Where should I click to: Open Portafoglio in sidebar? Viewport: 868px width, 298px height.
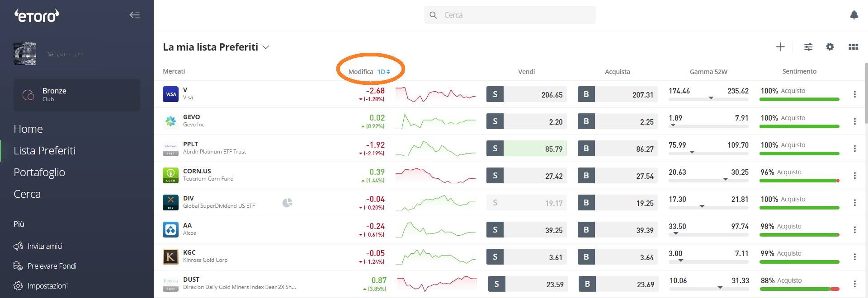pos(39,172)
